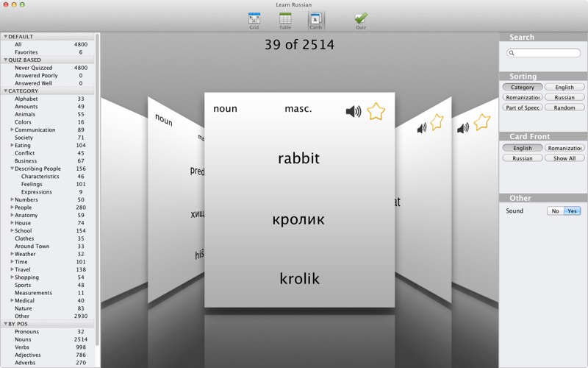588x368 pixels.
Task: Expand the Communication category
Action: point(12,130)
